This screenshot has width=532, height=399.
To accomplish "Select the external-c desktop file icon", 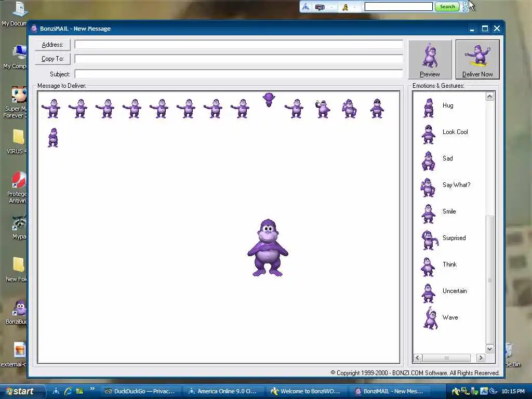I will click(14, 354).
